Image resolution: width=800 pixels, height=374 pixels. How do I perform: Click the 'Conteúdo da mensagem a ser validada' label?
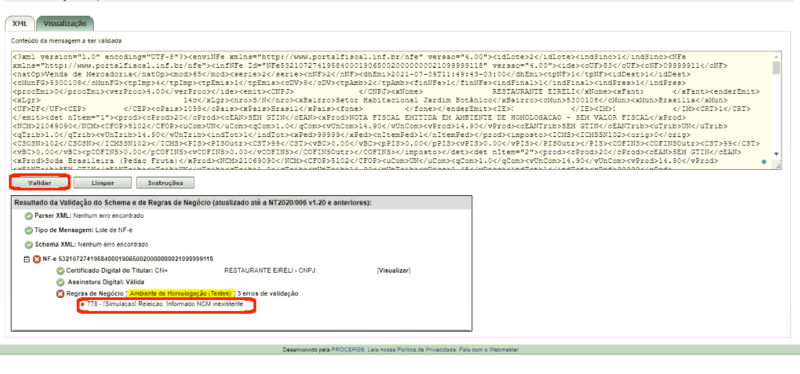click(67, 40)
